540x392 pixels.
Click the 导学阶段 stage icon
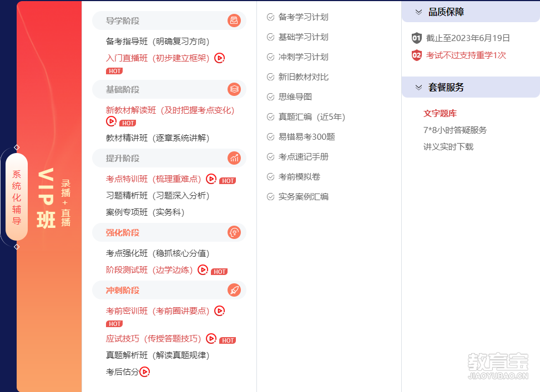234,21
